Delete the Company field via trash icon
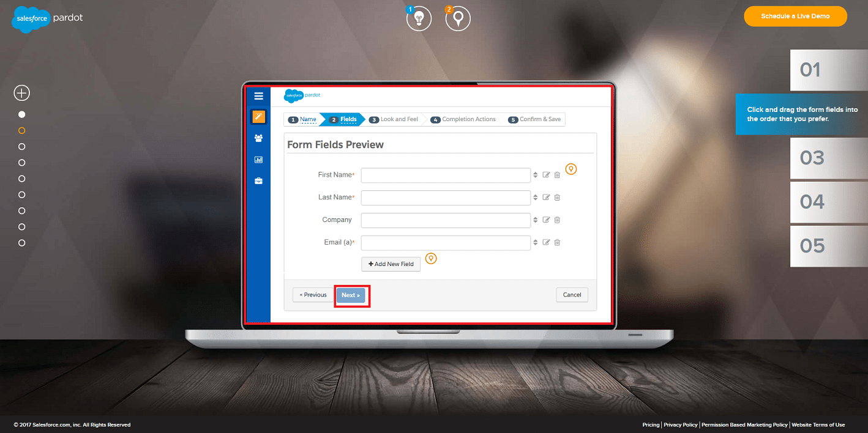This screenshot has width=868, height=433. 557,220
